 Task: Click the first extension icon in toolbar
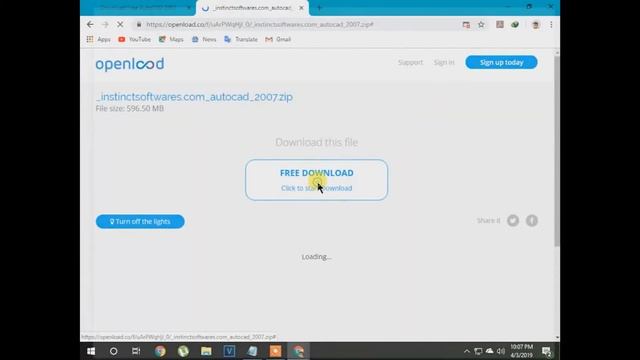[x=500, y=24]
